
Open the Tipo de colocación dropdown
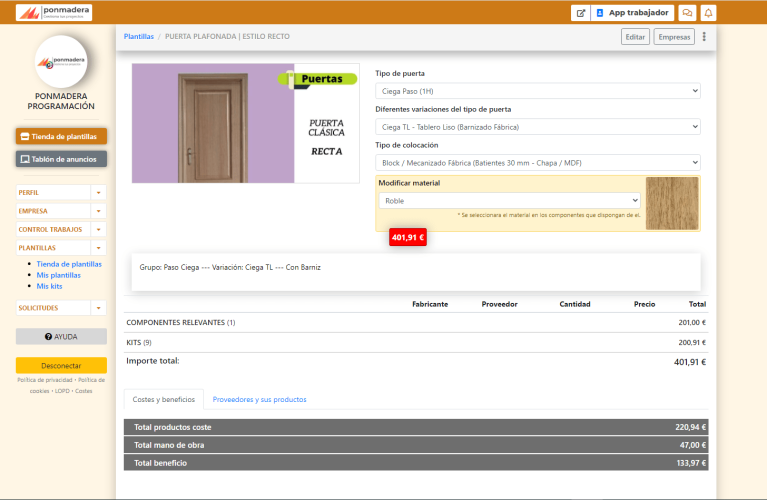(538, 162)
